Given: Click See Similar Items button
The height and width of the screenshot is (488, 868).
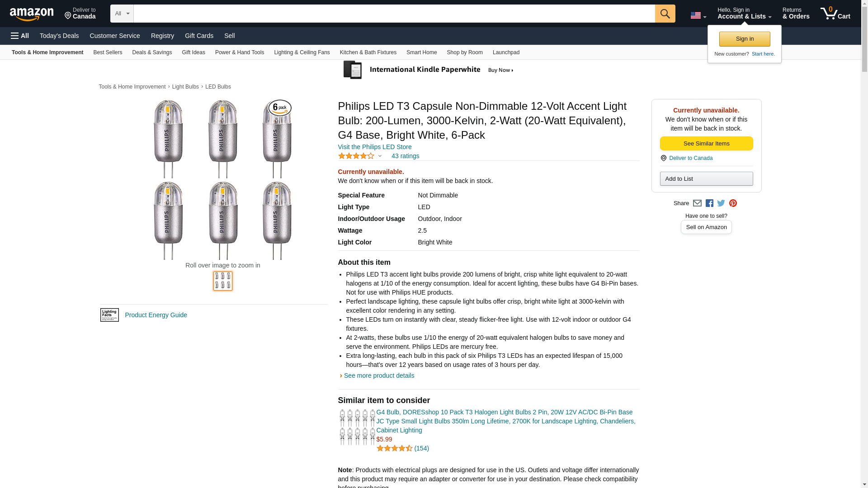Looking at the screenshot, I should 706,144.
